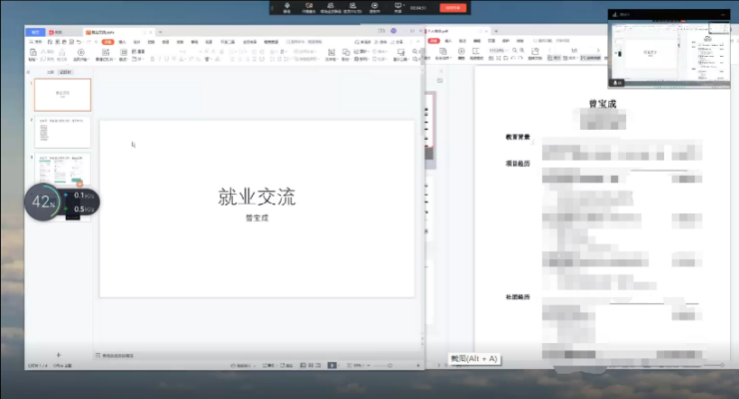Click the format painter icon
The width and height of the screenshot is (739, 399).
(62, 52)
